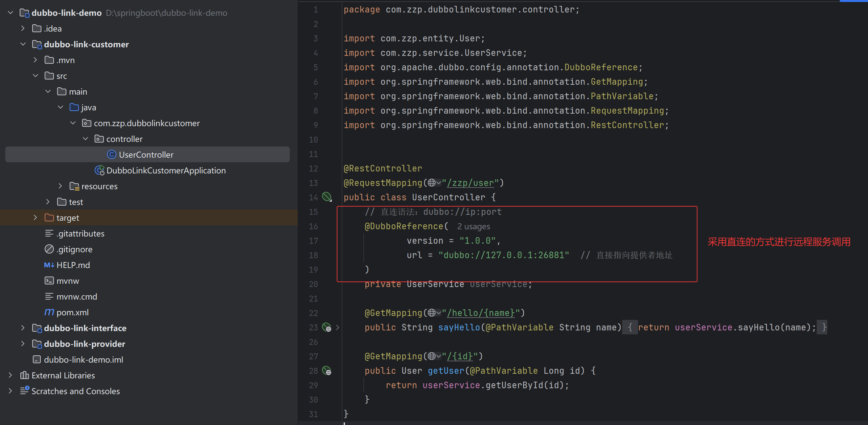Click the getUser endpoint gutter icon on line 28
Screen dimensions: 868x425
tap(327, 370)
